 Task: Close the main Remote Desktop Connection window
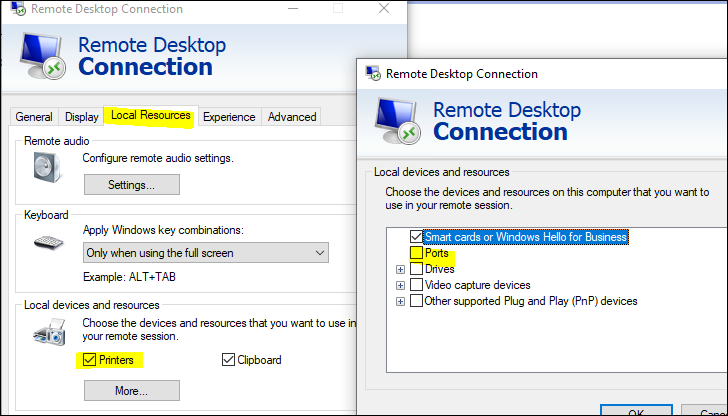click(x=384, y=8)
